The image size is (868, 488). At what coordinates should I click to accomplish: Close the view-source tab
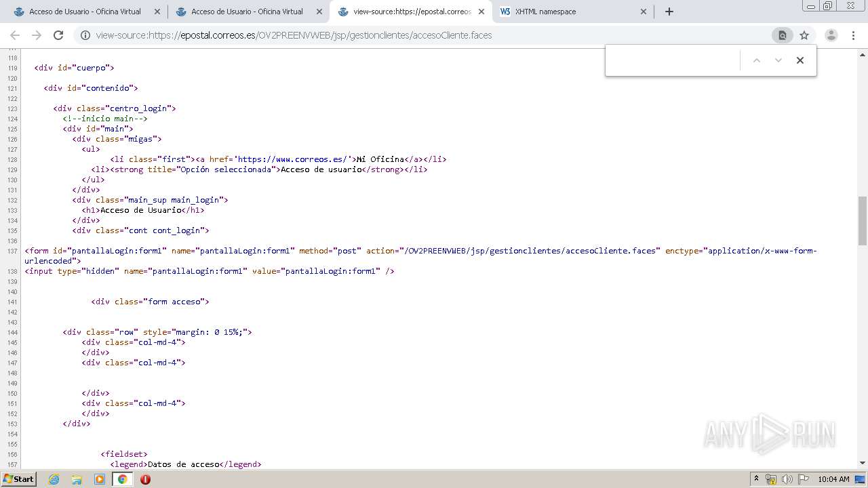click(481, 12)
